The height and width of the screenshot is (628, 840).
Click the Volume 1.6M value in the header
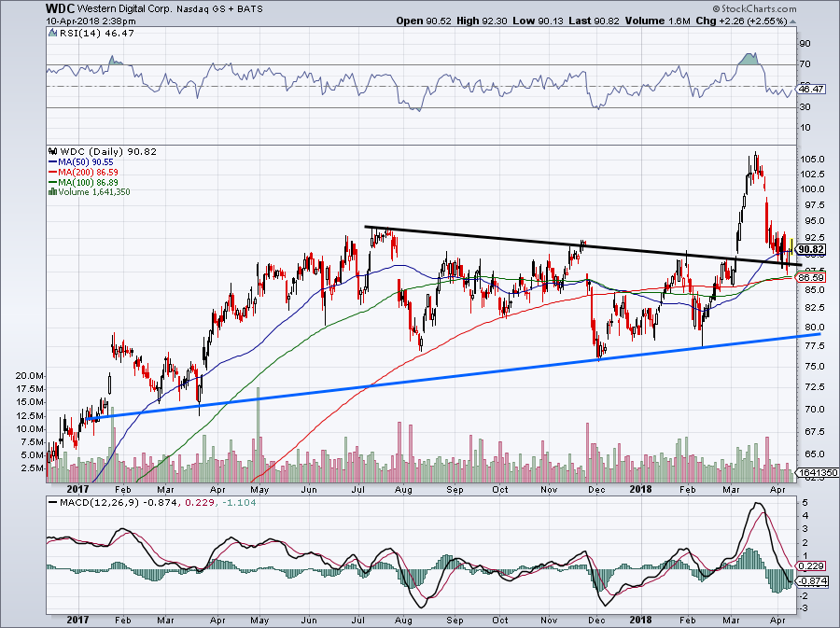tap(657, 21)
